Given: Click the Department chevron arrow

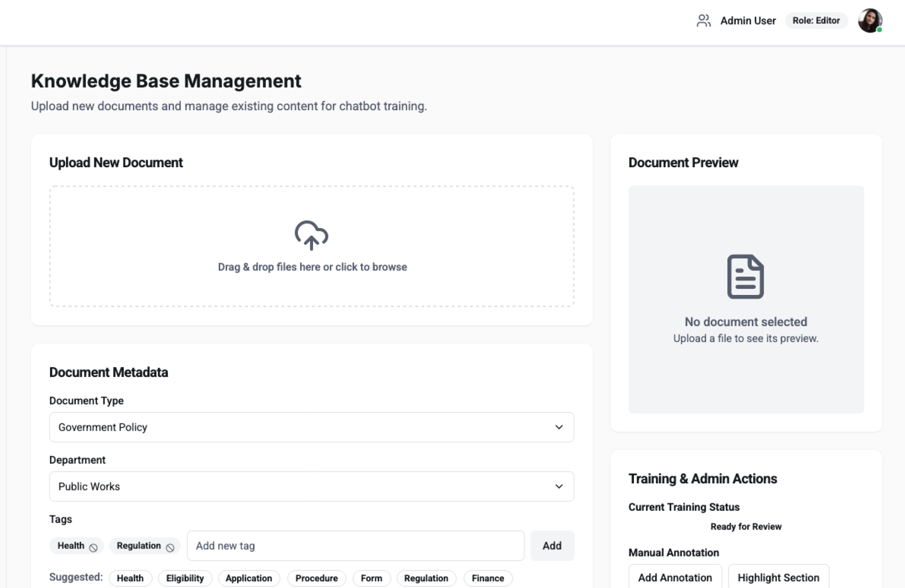Looking at the screenshot, I should [559, 486].
